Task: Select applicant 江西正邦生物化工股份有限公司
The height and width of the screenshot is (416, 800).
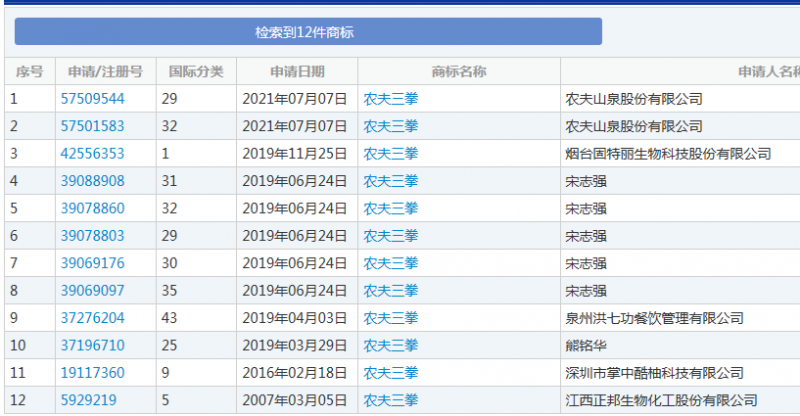Action: point(661,400)
